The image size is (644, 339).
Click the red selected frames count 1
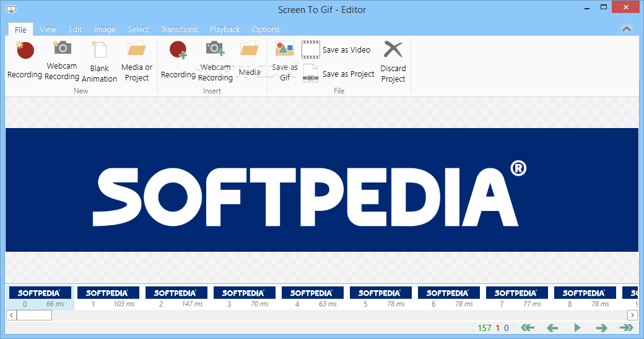[x=498, y=328]
